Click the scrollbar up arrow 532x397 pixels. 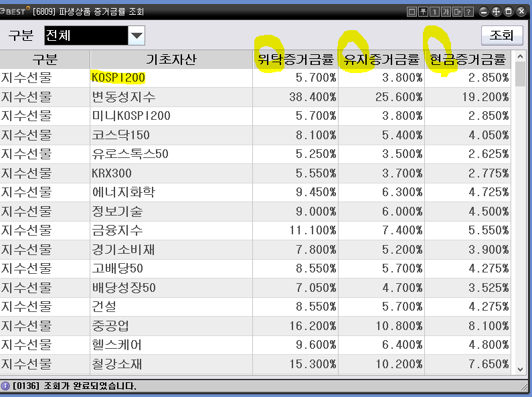(520, 57)
